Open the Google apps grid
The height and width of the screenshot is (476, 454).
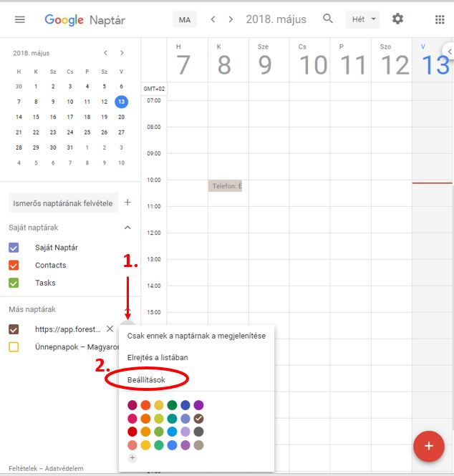click(439, 19)
